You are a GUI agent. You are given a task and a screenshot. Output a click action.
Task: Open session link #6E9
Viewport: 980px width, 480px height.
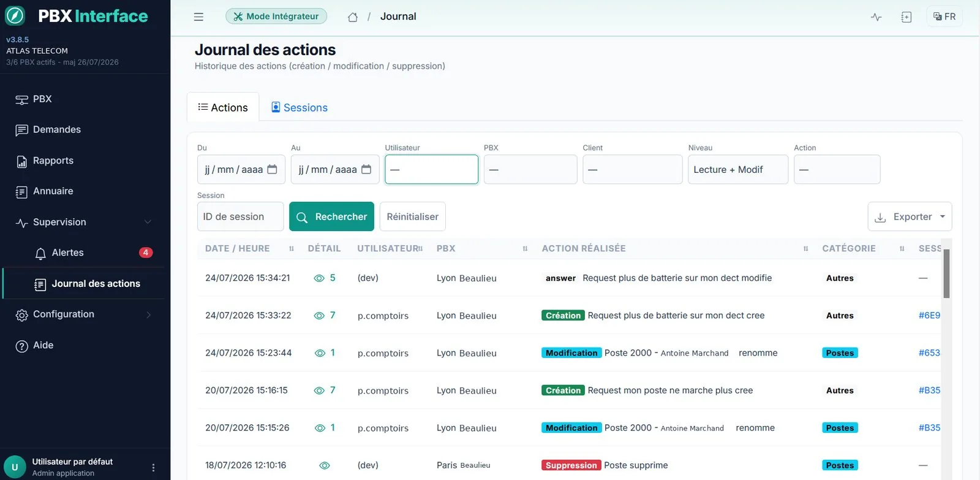tap(929, 315)
